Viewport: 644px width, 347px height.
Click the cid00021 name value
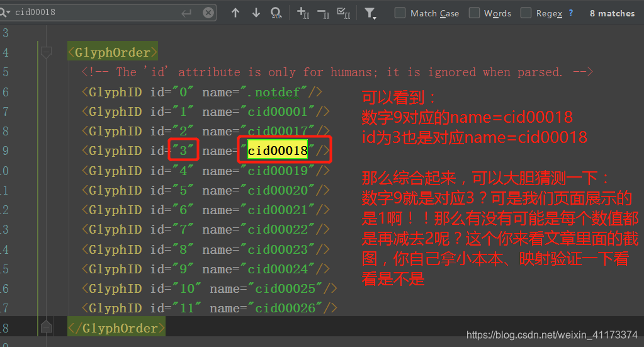point(278,210)
